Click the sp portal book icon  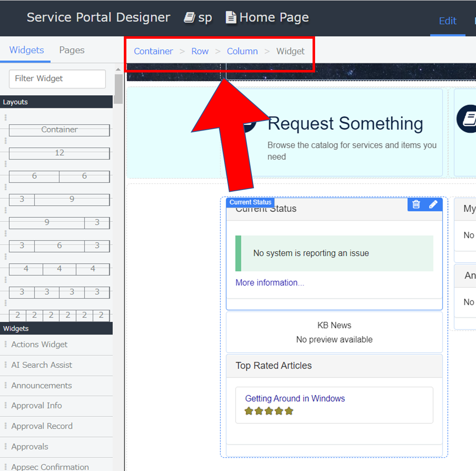coord(188,17)
